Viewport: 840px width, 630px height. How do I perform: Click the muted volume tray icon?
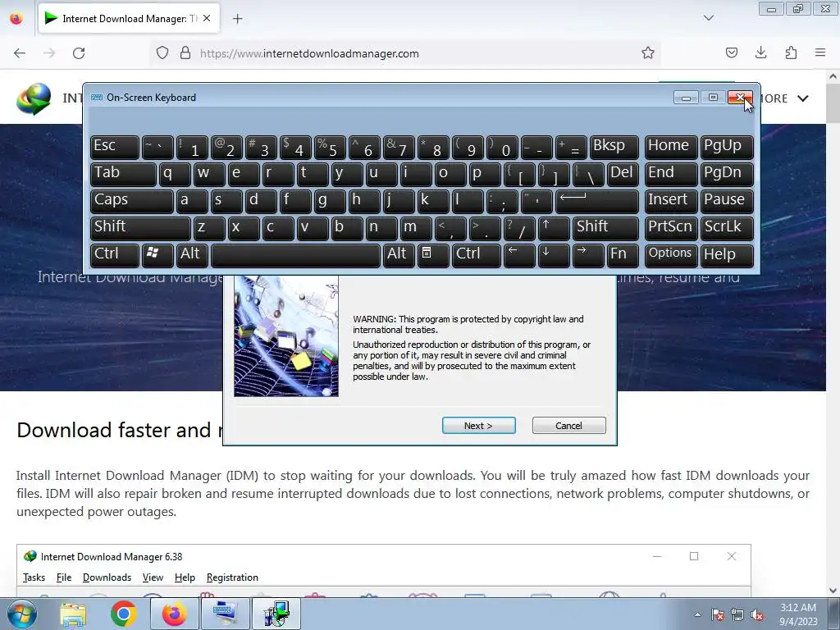pyautogui.click(x=757, y=614)
